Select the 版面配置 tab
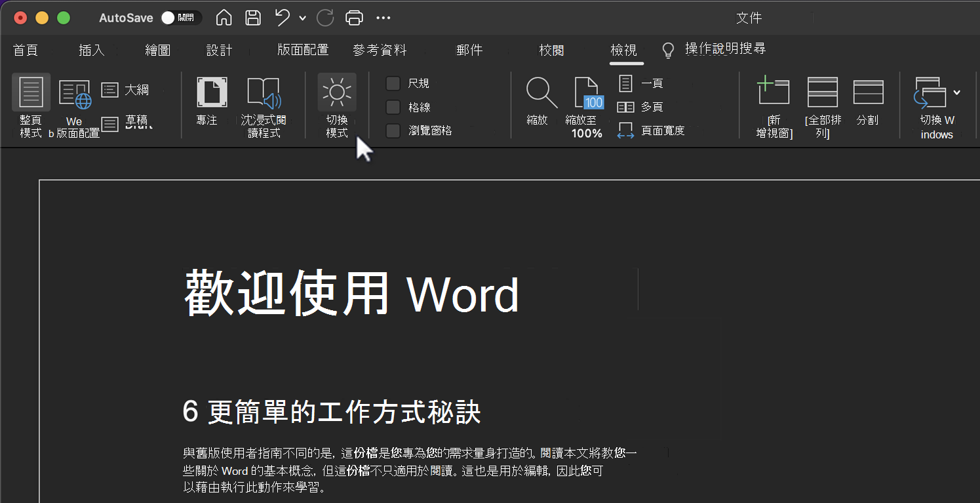The height and width of the screenshot is (503, 980). coord(303,50)
